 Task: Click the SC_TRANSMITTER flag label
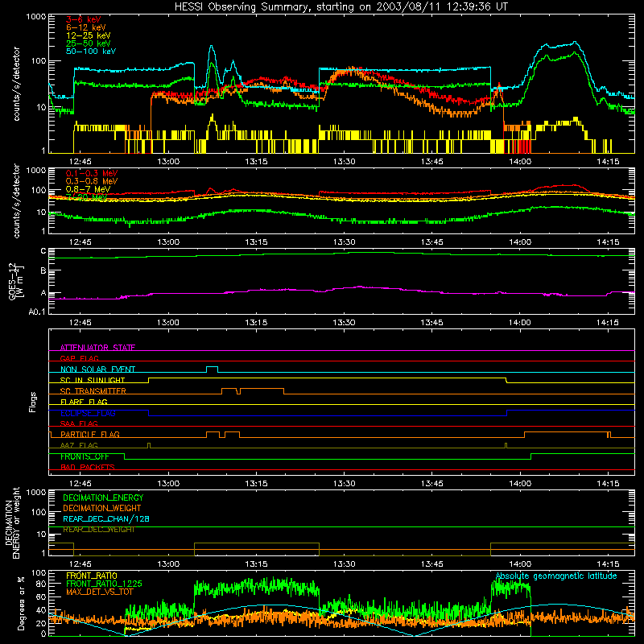point(93,390)
